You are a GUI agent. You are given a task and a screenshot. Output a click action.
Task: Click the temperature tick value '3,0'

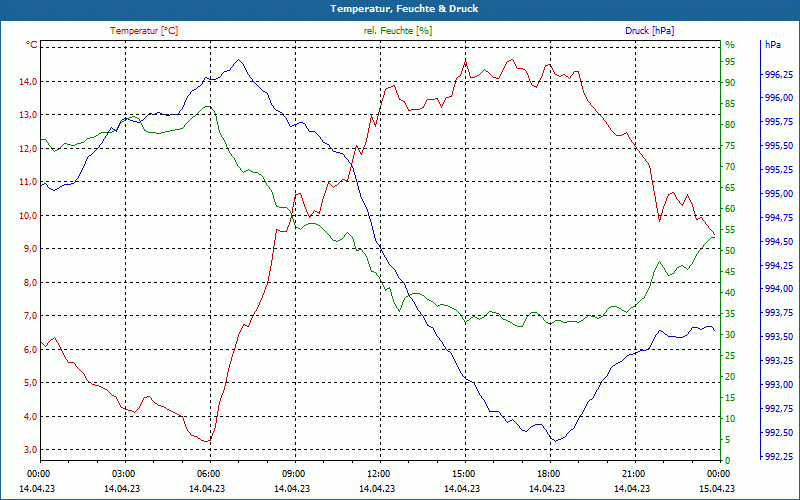pyautogui.click(x=29, y=449)
